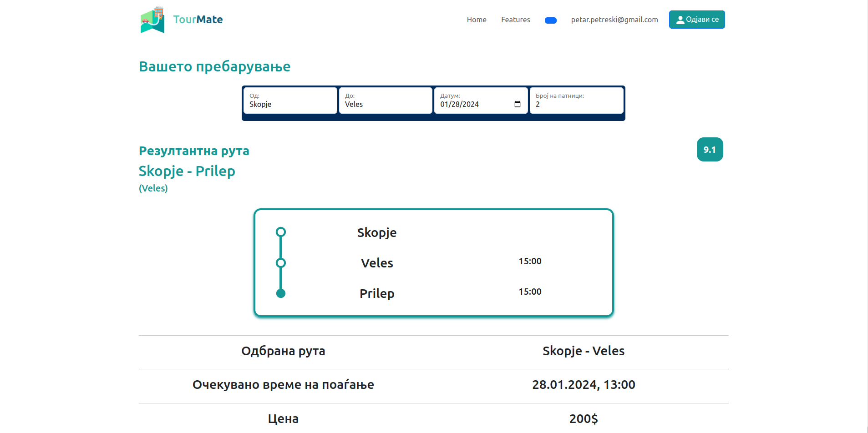Click the 9.1 rating badge
Image resolution: width=868 pixels, height=433 pixels.
click(710, 150)
